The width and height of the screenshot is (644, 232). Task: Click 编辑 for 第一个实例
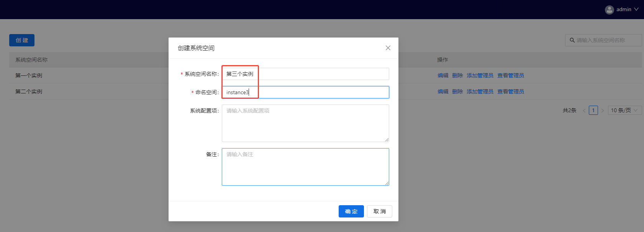point(443,75)
